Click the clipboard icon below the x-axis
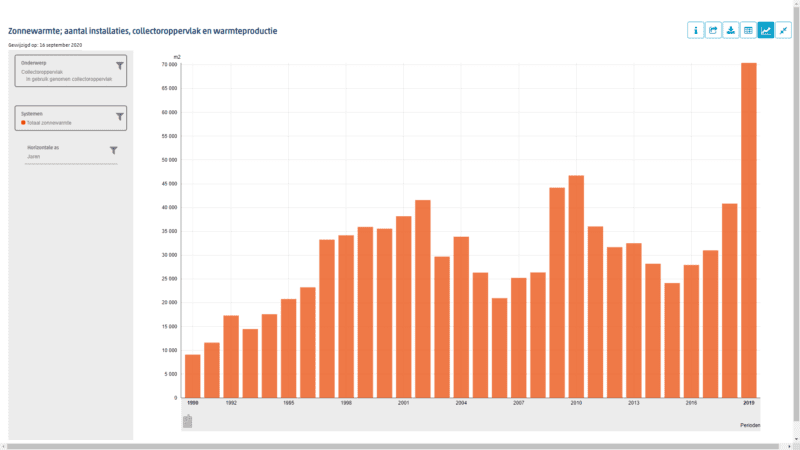800x450 pixels. point(188,421)
